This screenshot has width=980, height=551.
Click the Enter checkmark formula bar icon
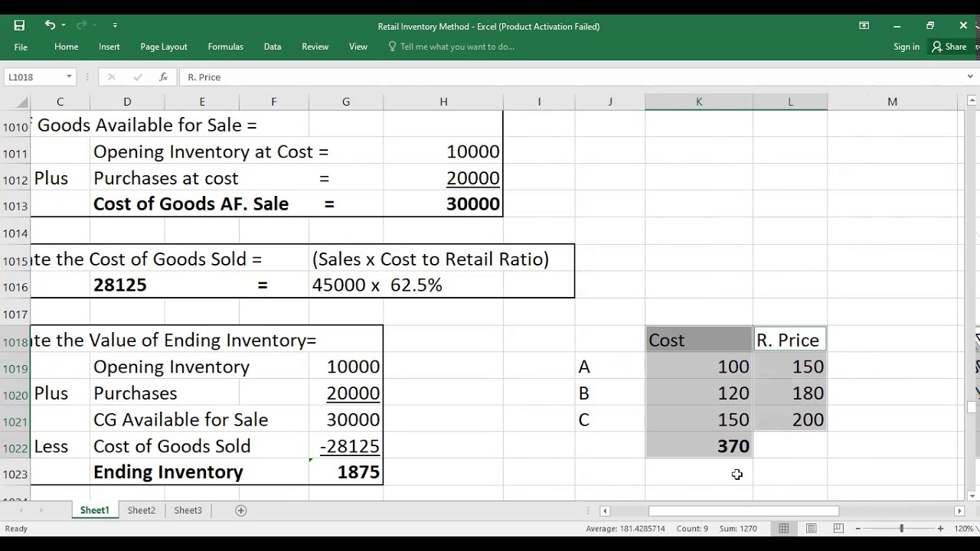(138, 77)
